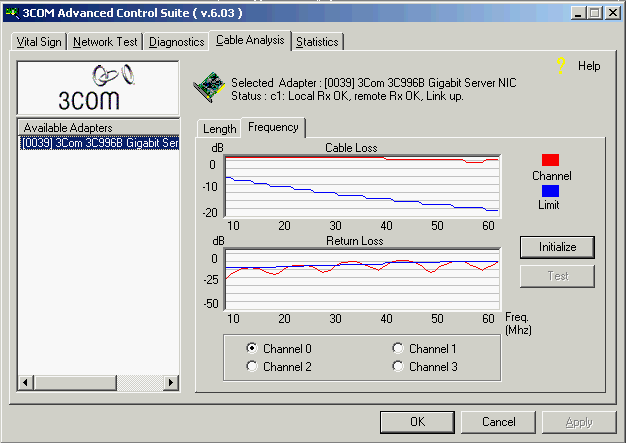
Task: Click the Initialize button
Action: tap(557, 247)
